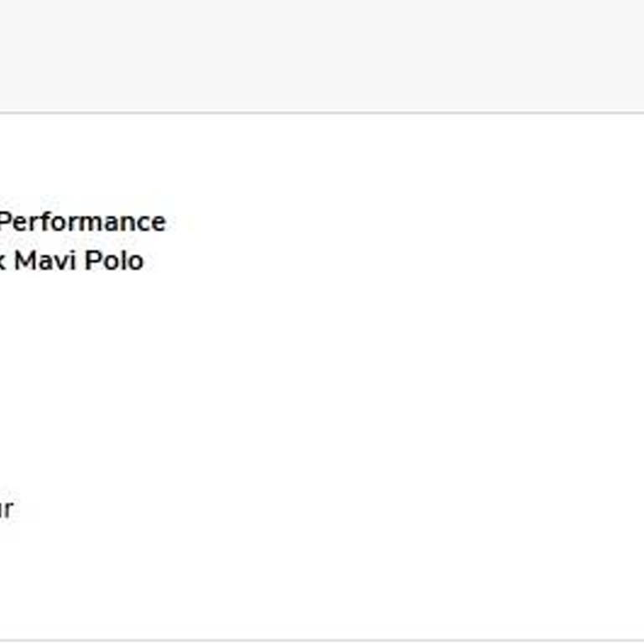
Task: Click the gray header area above the card
Action: 322,55
